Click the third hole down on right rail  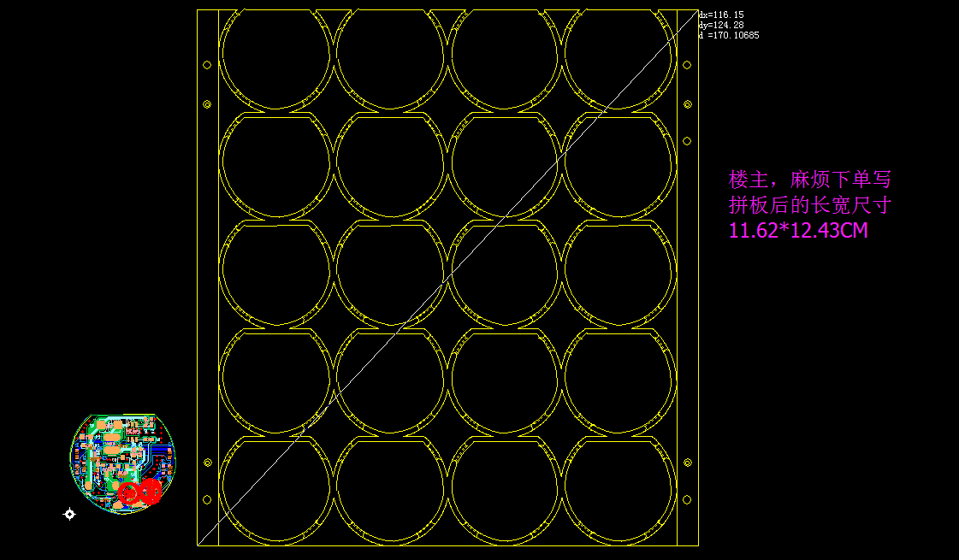coord(687,140)
